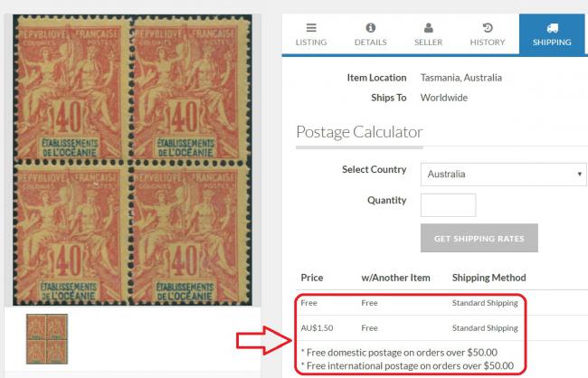
Task: Open the main stamp block image
Action: pos(132,160)
